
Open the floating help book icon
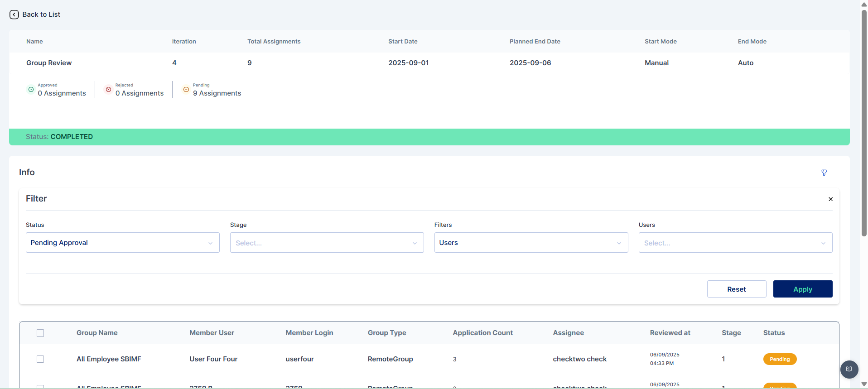[849, 369]
